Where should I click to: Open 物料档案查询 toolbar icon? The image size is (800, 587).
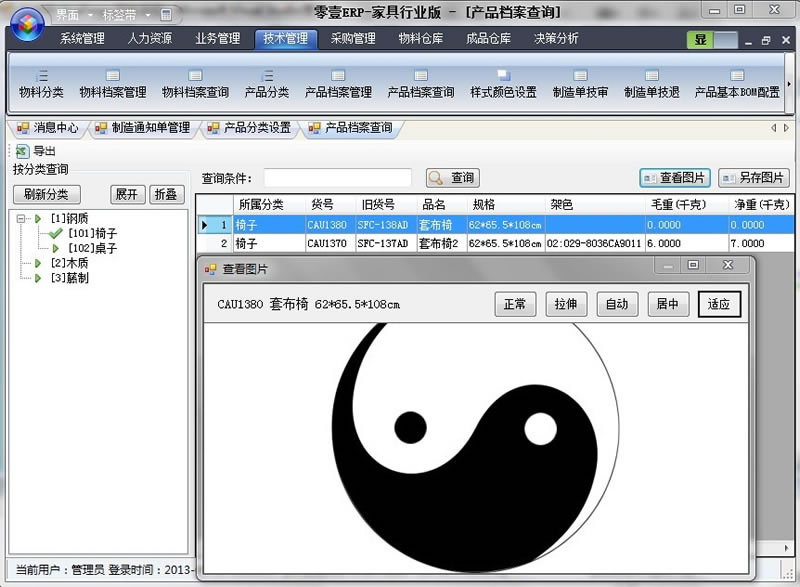(195, 85)
